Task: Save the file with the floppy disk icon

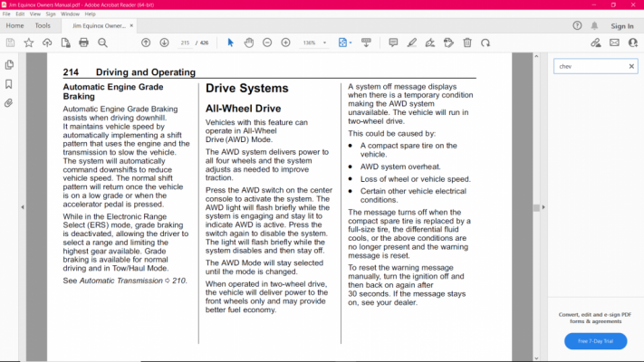Action: (10, 43)
